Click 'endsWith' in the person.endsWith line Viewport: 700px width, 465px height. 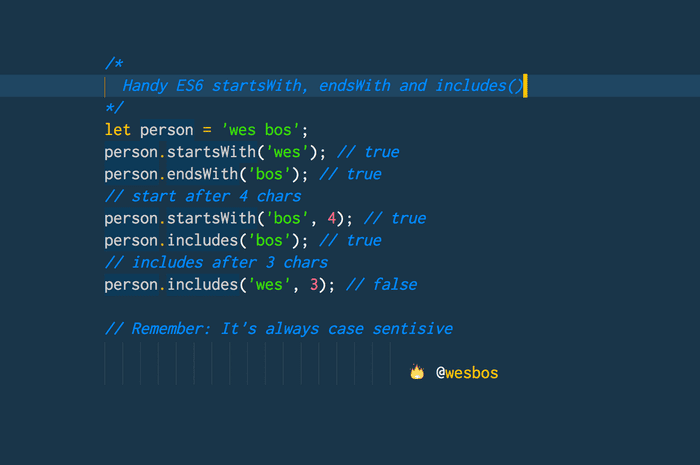click(x=202, y=174)
